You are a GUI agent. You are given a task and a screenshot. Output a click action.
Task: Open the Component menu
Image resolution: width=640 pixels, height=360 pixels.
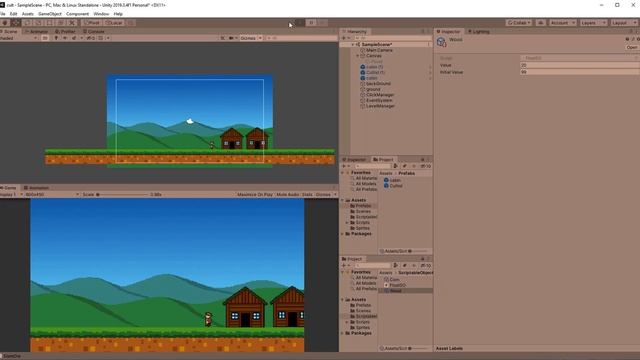77,14
